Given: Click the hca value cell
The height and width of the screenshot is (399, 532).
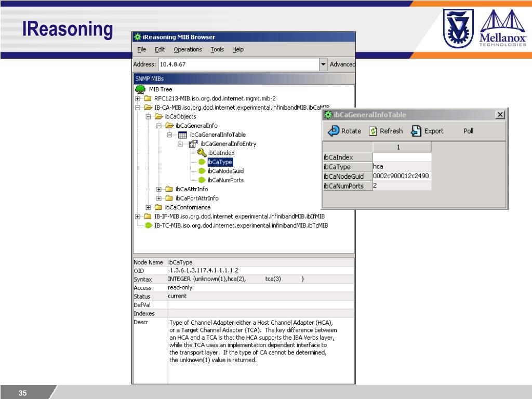Looking at the screenshot, I should click(402, 166).
